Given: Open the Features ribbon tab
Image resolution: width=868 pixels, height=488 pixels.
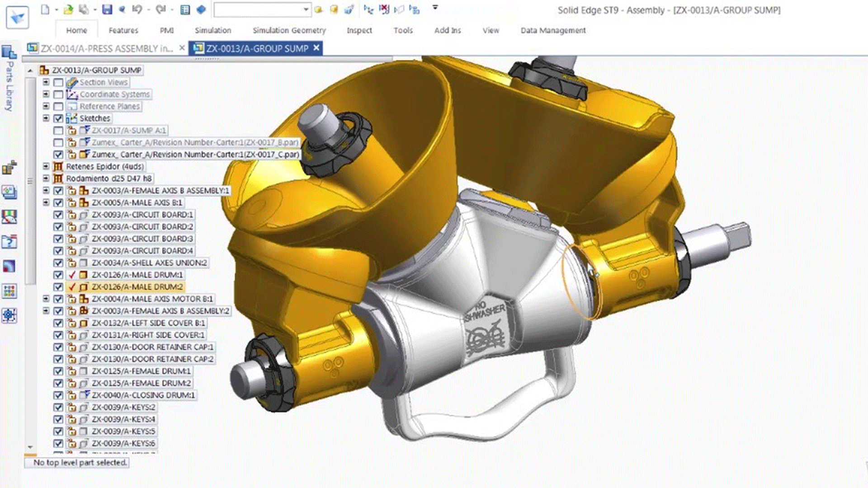Looking at the screenshot, I should (x=123, y=30).
